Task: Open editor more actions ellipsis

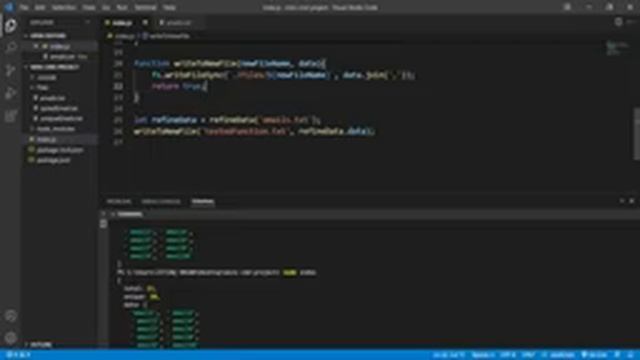Action: 632,22
